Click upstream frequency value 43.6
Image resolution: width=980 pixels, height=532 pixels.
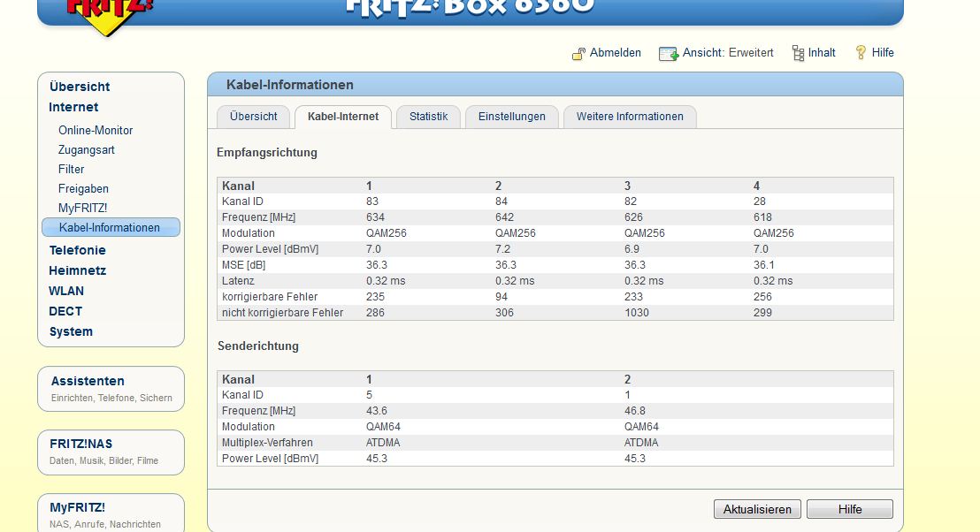pos(376,411)
